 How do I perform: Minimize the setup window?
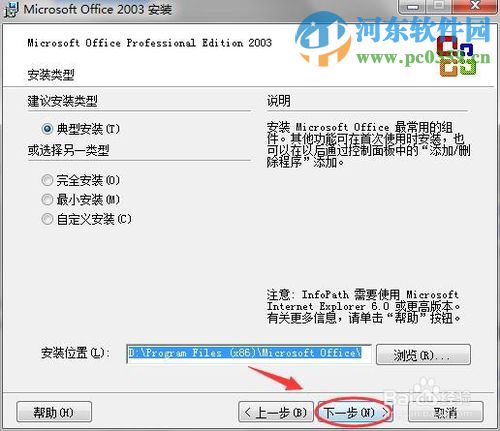pos(413,7)
